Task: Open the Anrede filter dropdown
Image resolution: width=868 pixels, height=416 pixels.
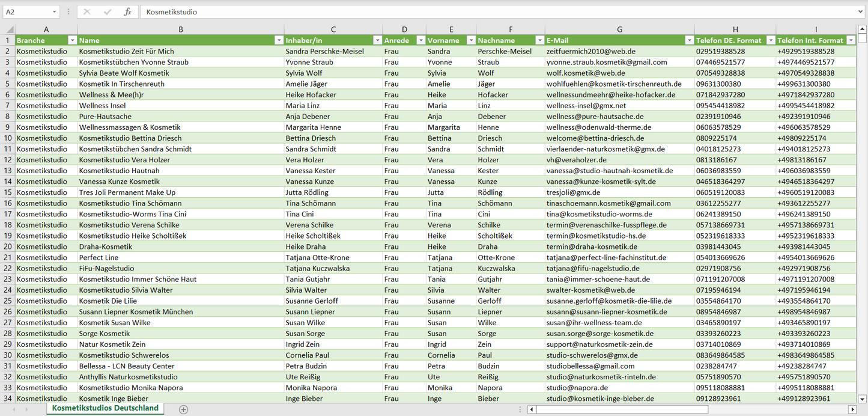Action: tap(419, 40)
